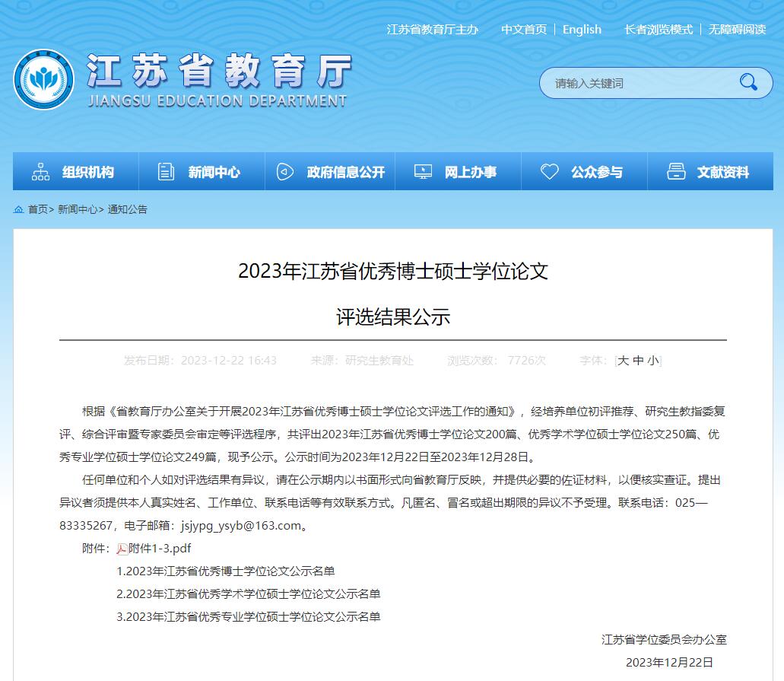Enable 长者浏览模式 elder browsing mode
Image resolution: width=784 pixels, height=681 pixels.
click(x=658, y=30)
